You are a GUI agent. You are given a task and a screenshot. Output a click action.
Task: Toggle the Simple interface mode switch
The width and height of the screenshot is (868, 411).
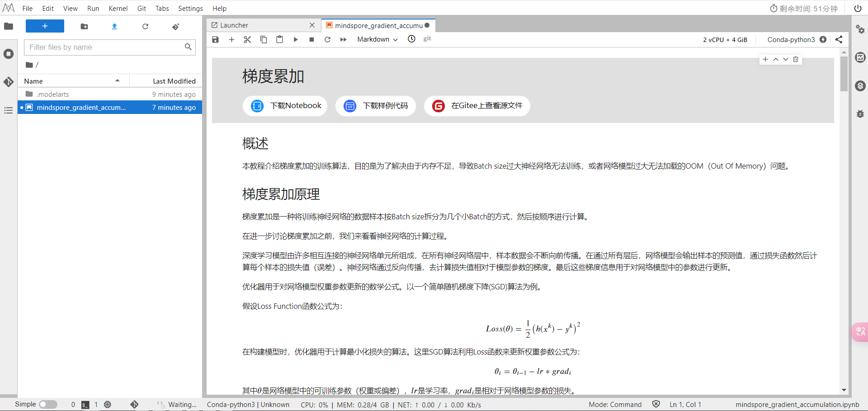48,404
